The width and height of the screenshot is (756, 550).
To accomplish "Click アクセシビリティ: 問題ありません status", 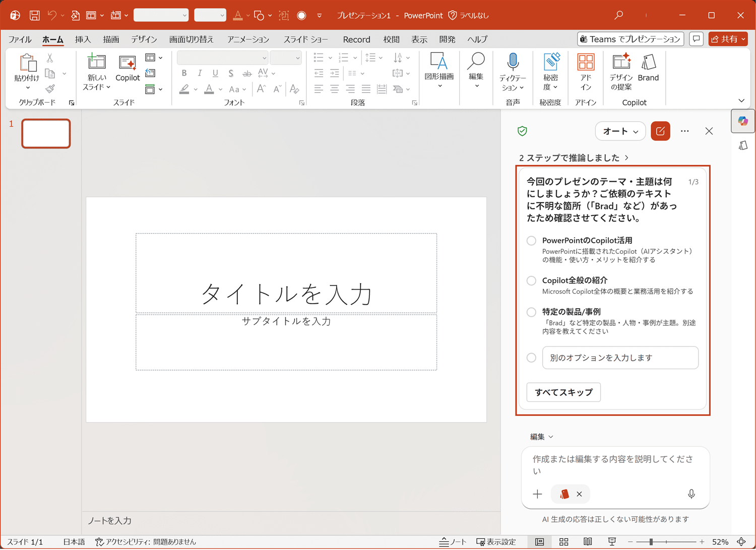I will point(145,542).
